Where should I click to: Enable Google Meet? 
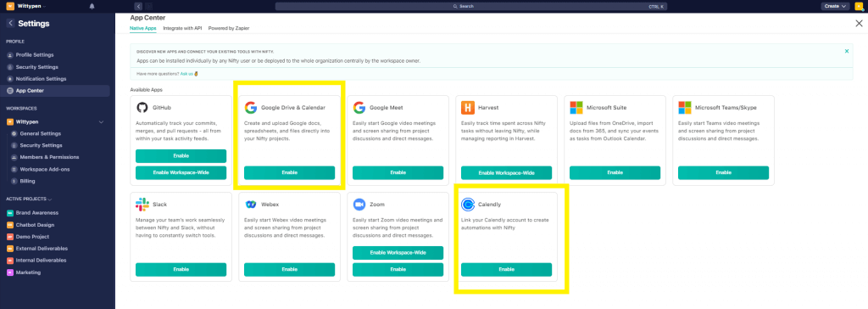click(398, 173)
